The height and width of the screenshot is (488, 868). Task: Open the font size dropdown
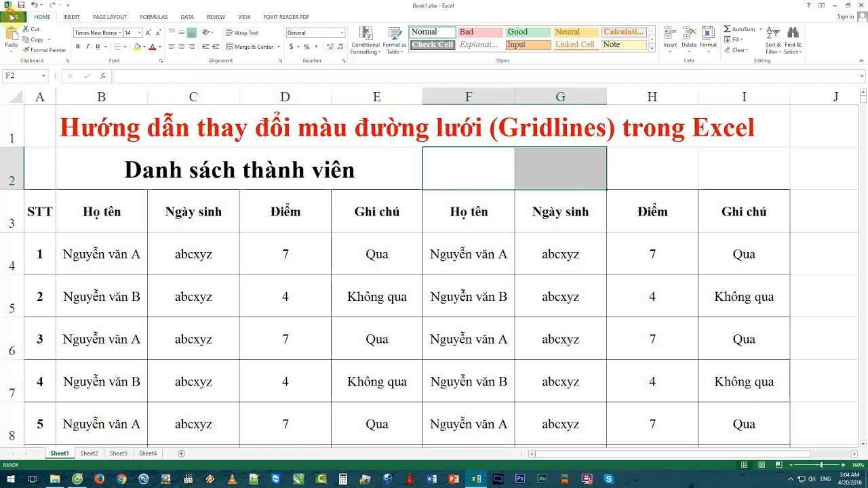(140, 33)
